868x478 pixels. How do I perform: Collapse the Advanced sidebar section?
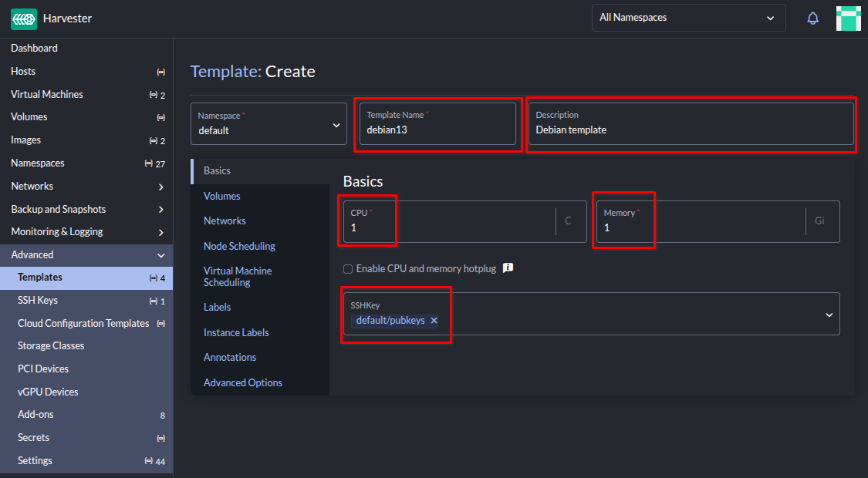coord(160,255)
